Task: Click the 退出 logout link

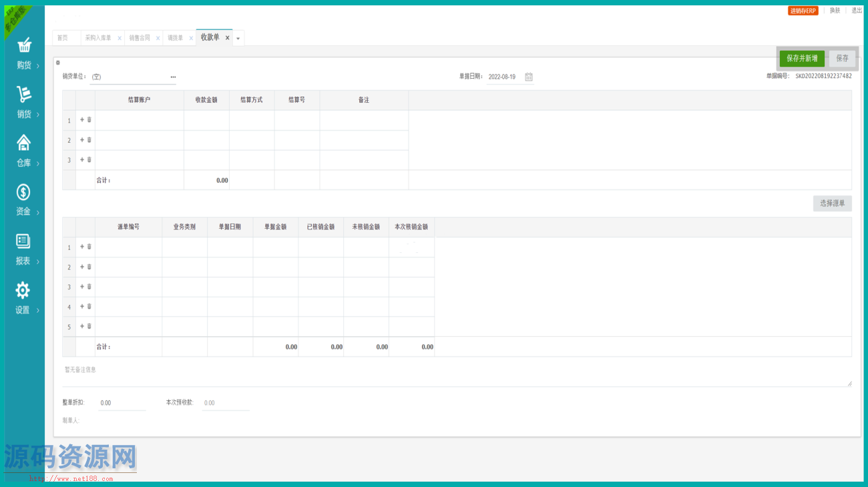Action: (857, 11)
